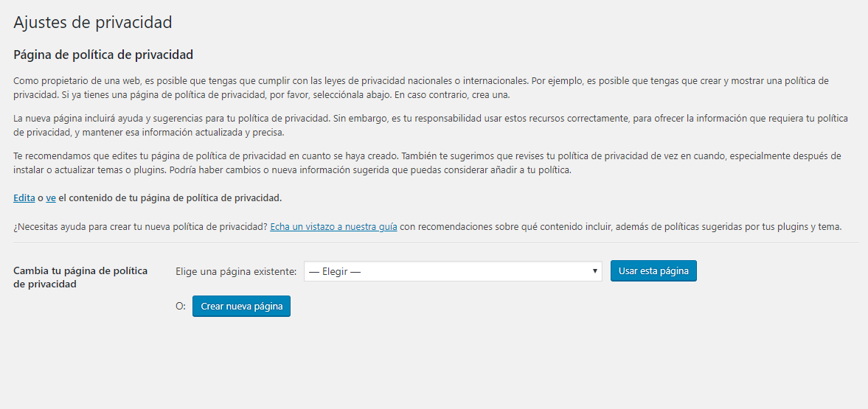Viewport: 868px width, 409px height.
Task: Click the "Página de política de privacidad" subheading
Action: click(x=103, y=55)
